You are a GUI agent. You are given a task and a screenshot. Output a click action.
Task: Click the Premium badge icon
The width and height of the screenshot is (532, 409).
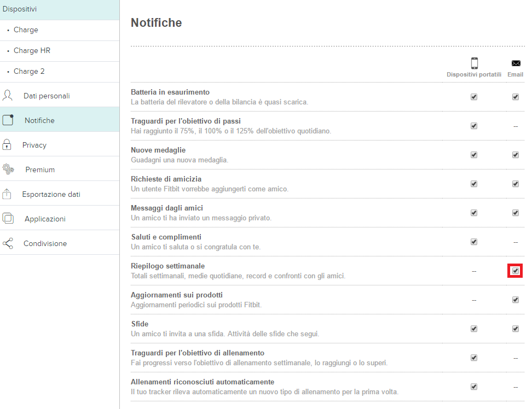(x=8, y=169)
